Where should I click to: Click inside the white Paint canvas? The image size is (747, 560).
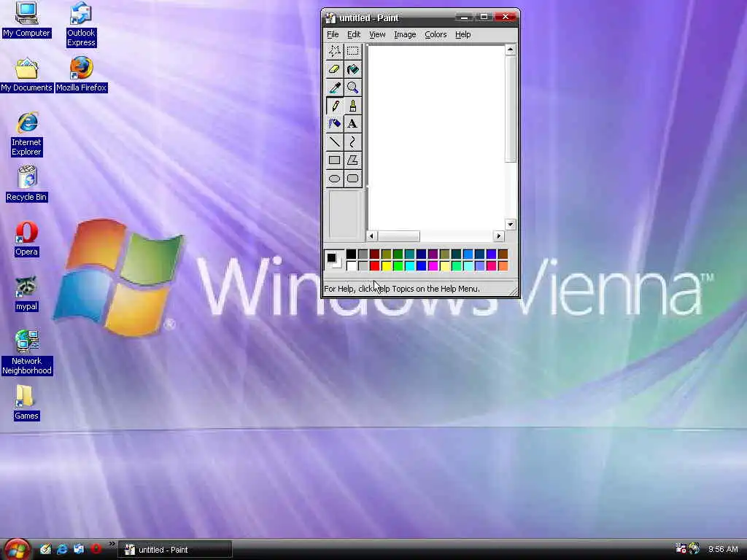436,138
